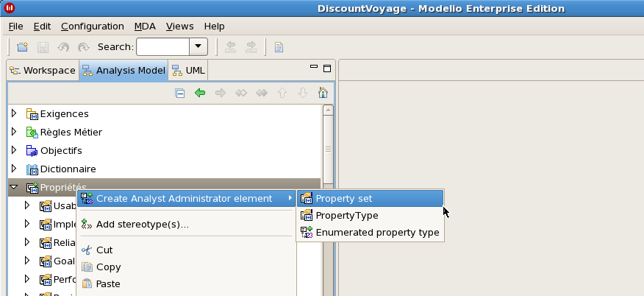Open the Views menu

coord(180,27)
